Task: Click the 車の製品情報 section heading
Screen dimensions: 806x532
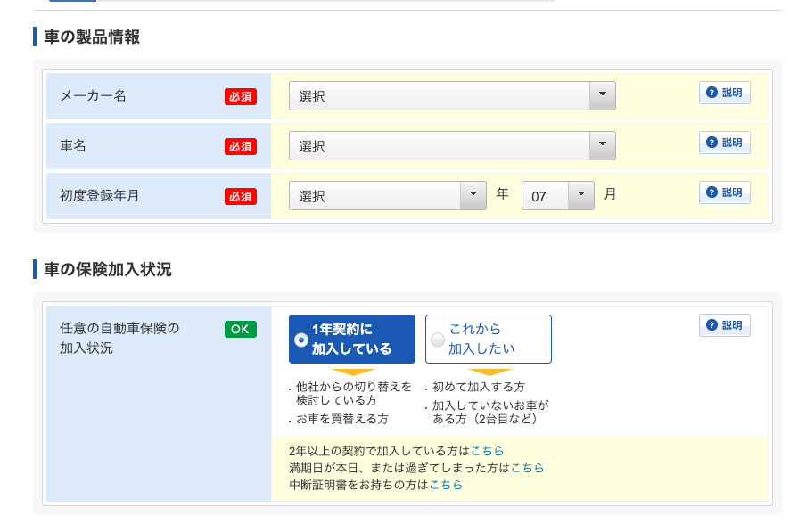Action: tap(92, 37)
